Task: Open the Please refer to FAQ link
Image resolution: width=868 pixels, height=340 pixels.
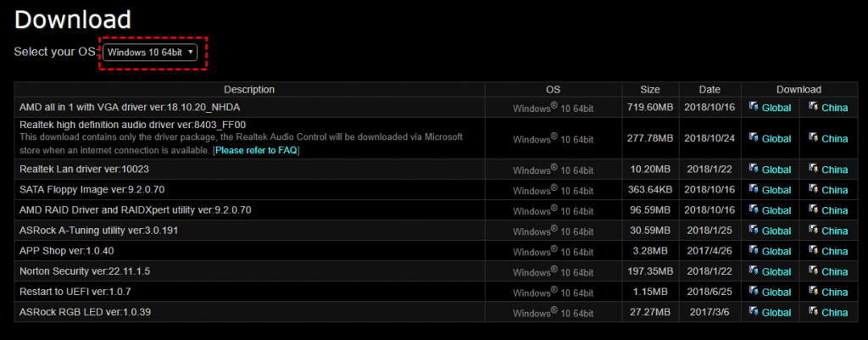Action: 257,150
